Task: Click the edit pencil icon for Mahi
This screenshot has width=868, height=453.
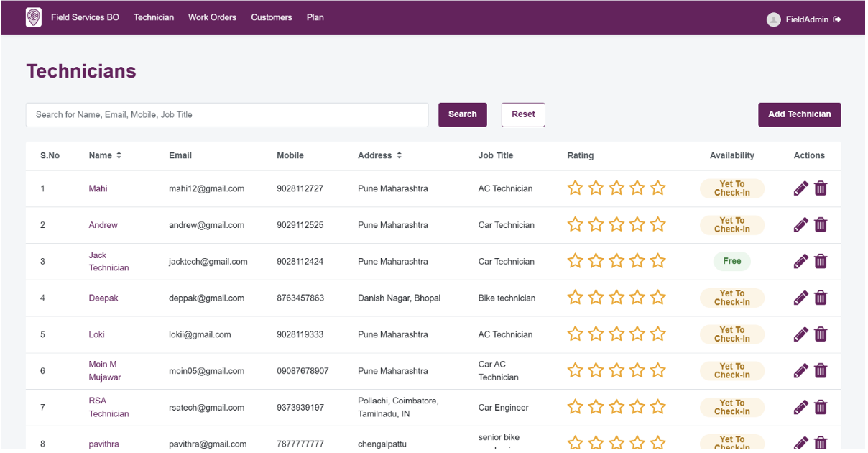Action: coord(800,188)
